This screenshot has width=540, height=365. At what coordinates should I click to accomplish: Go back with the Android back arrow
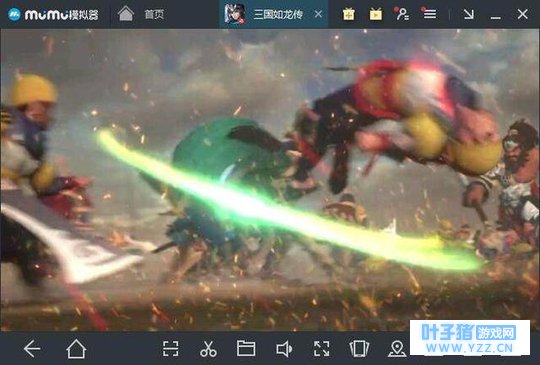point(32,349)
